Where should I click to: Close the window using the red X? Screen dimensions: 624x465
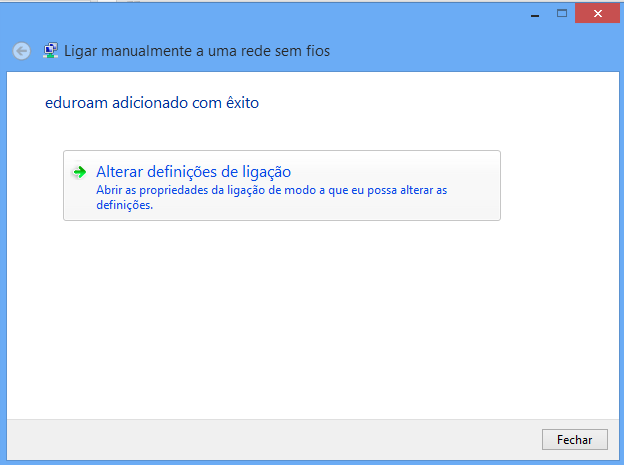(597, 14)
